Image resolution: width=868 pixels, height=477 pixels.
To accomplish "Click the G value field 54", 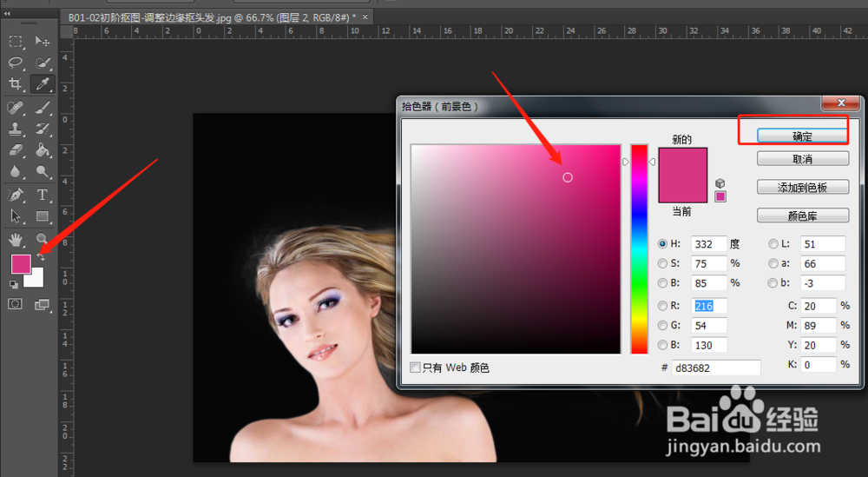I will (708, 325).
